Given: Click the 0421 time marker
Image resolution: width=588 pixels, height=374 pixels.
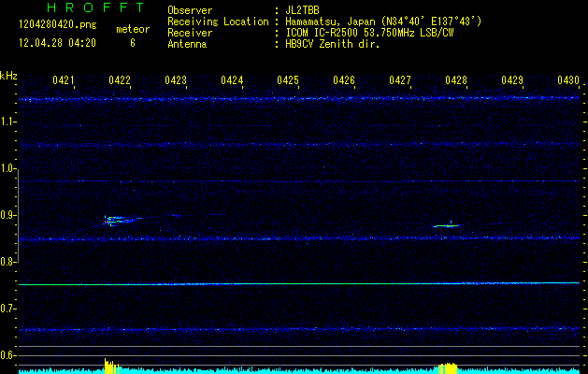Looking at the screenshot, I should click(x=64, y=81).
